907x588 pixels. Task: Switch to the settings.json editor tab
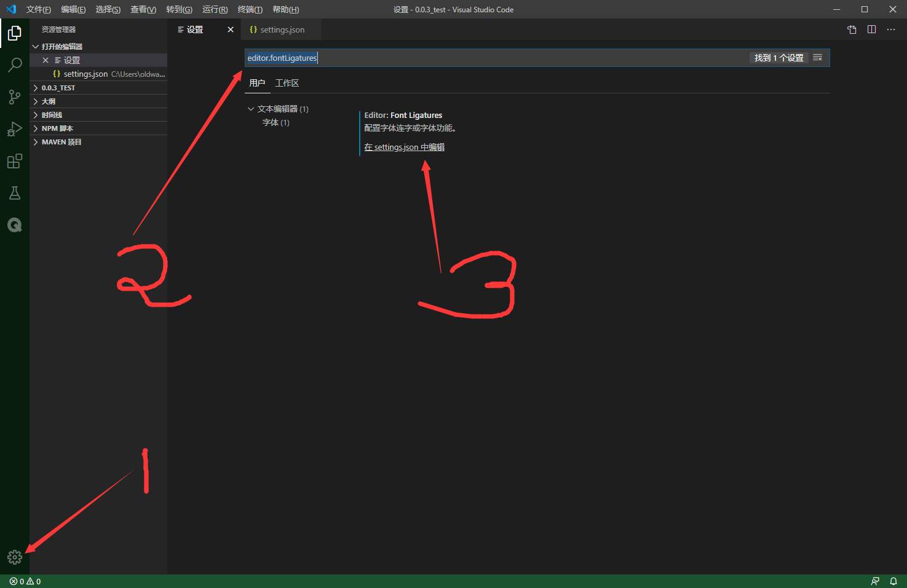click(282, 29)
